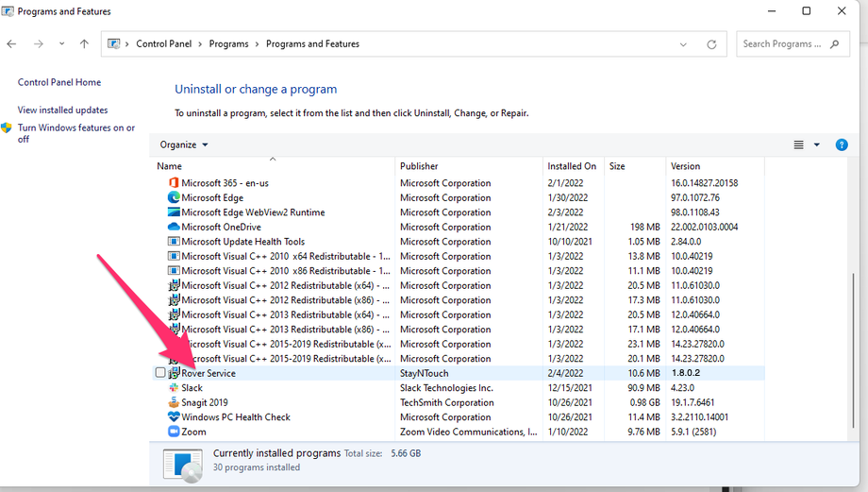Select Windows PC Health Check entry

coord(236,416)
